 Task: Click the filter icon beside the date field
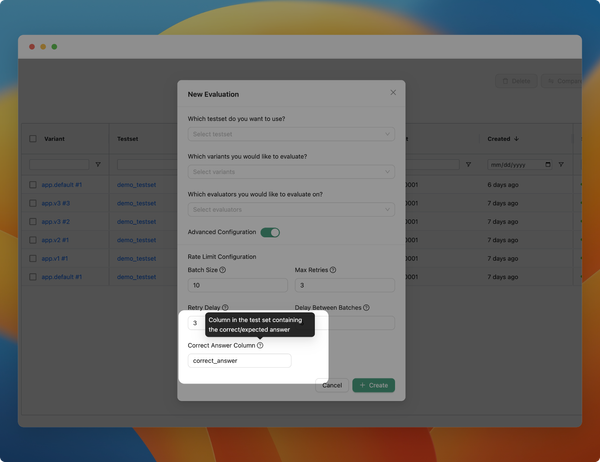click(x=561, y=164)
